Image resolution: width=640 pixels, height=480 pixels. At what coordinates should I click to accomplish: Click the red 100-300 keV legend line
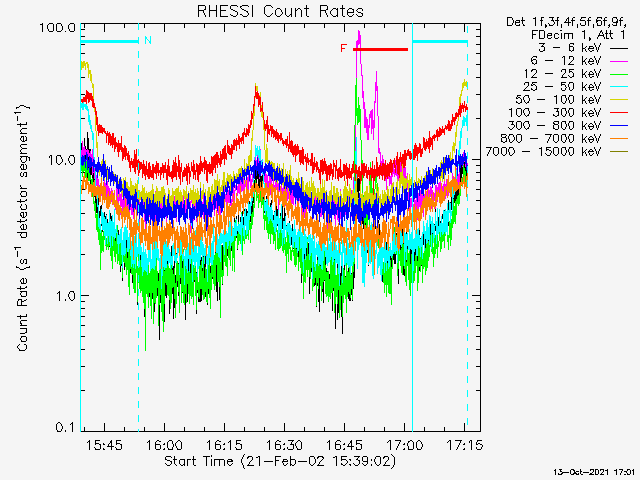pyautogui.click(x=619, y=113)
